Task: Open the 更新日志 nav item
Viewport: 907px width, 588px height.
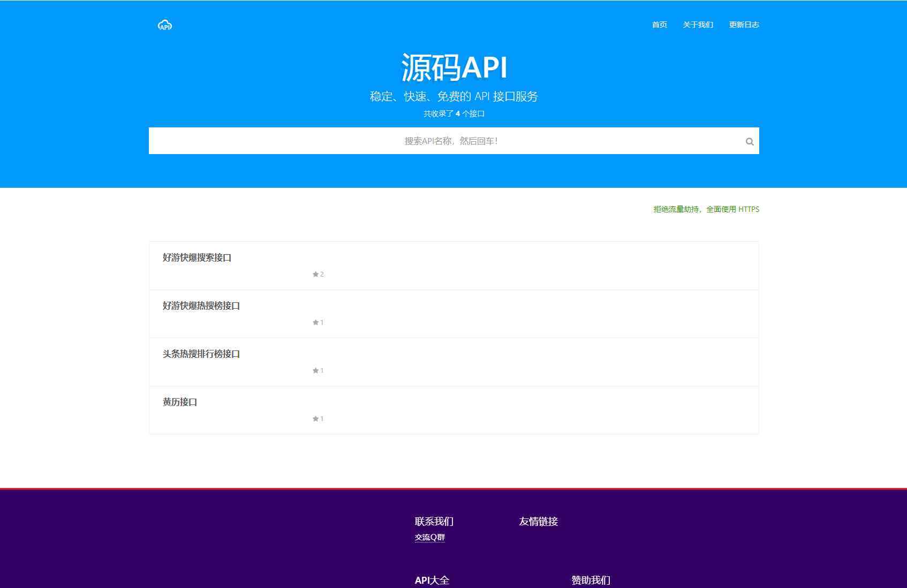Action: click(744, 25)
